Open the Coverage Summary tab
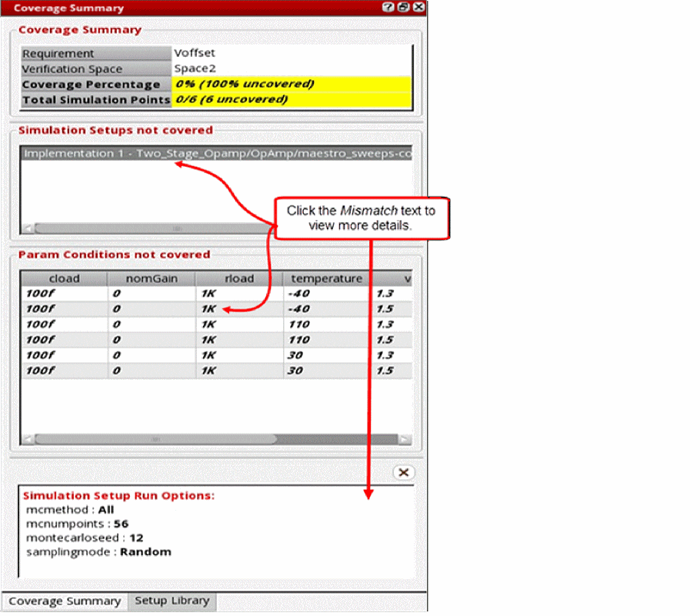This screenshot has height=616, width=700. (x=65, y=601)
